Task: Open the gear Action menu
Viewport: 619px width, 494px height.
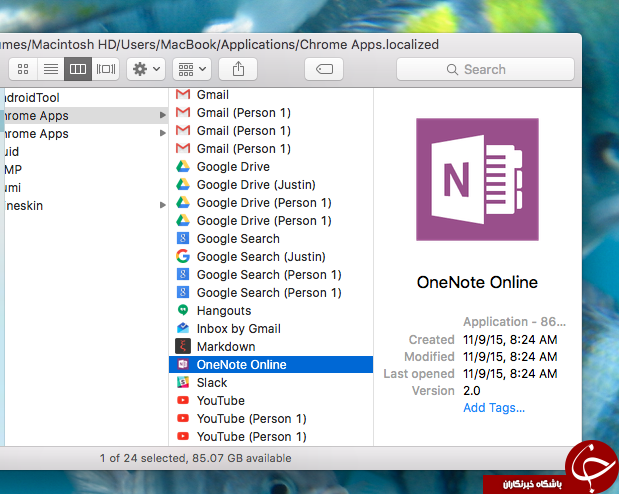Action: coord(146,69)
